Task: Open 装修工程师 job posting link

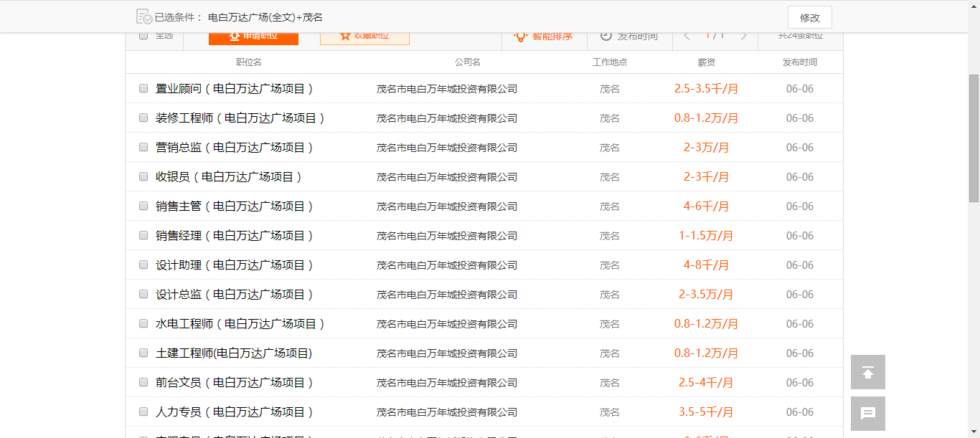Action: 240,118
